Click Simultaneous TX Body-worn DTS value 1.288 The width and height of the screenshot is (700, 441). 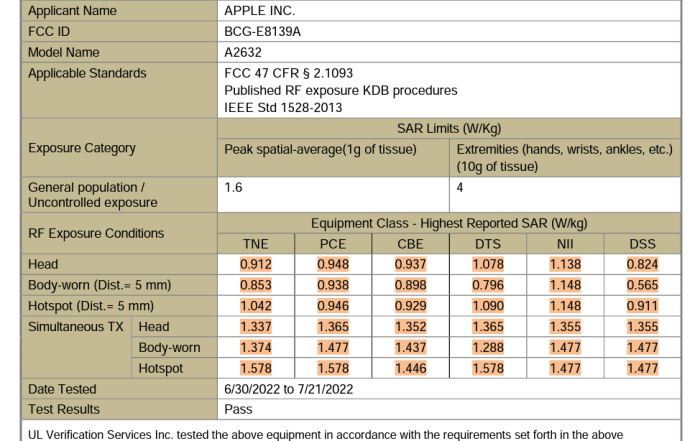click(x=486, y=347)
